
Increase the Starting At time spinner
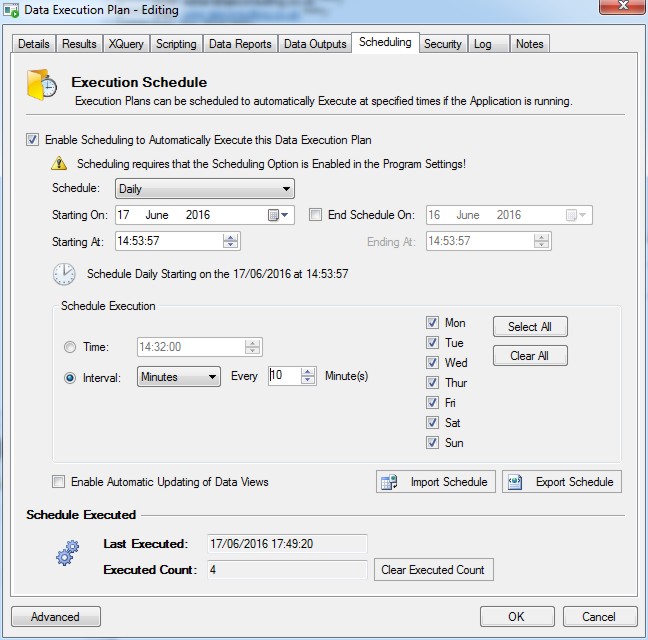[231, 237]
